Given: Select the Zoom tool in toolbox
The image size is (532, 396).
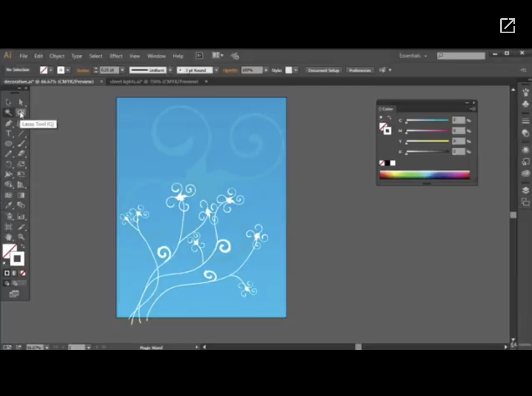Looking at the screenshot, I should tap(21, 237).
